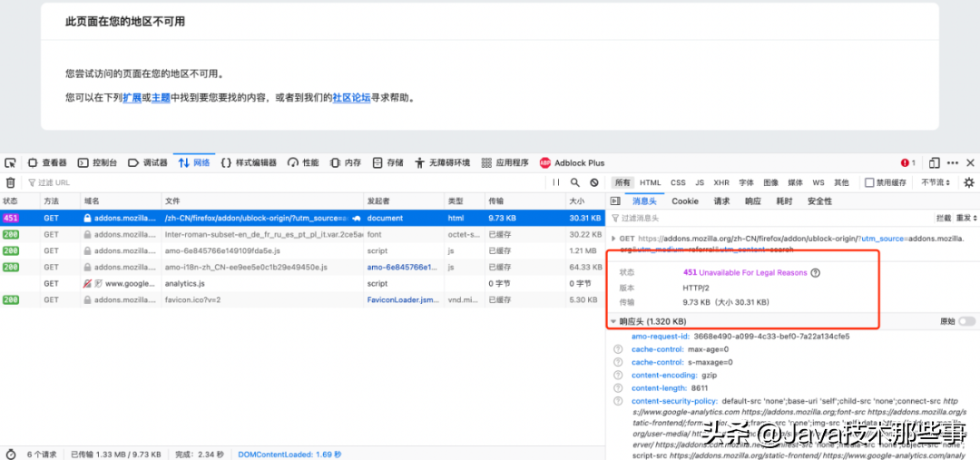980x460 pixels.
Task: Select the 网络 network panel
Action: pos(194,163)
